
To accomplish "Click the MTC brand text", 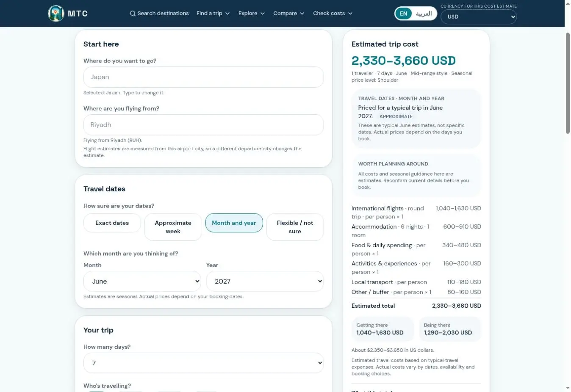I will 78,14.
